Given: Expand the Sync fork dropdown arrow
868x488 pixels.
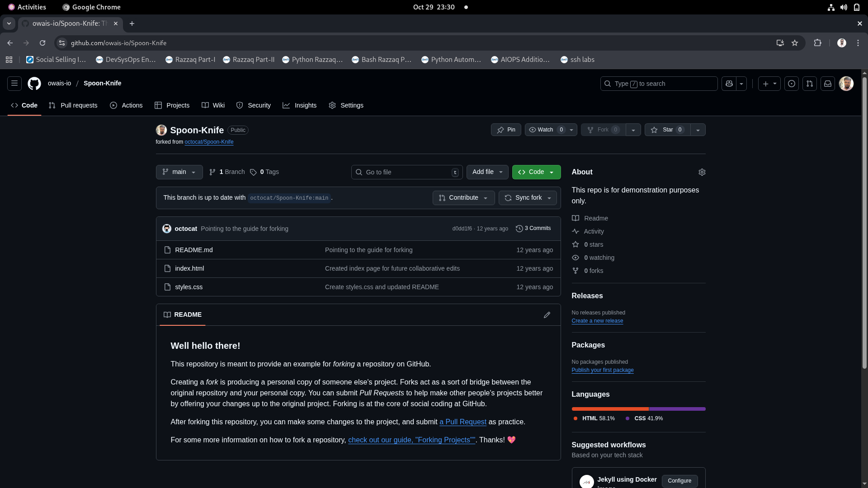Looking at the screenshot, I should coord(549,198).
